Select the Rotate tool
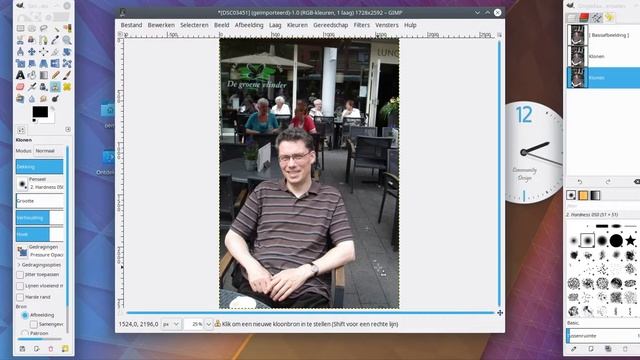The width and height of the screenshot is (640, 360). 67,52
